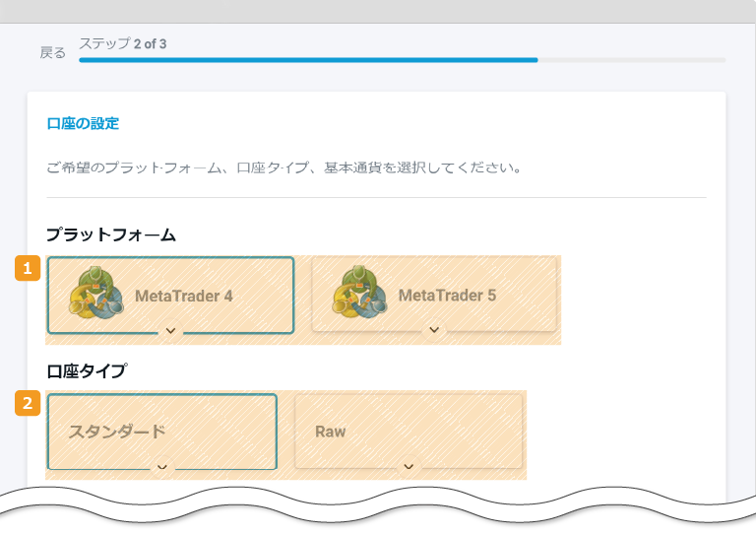Screen dimensions: 756x535
Task: Go back using the 戻る link
Action: pos(52,52)
